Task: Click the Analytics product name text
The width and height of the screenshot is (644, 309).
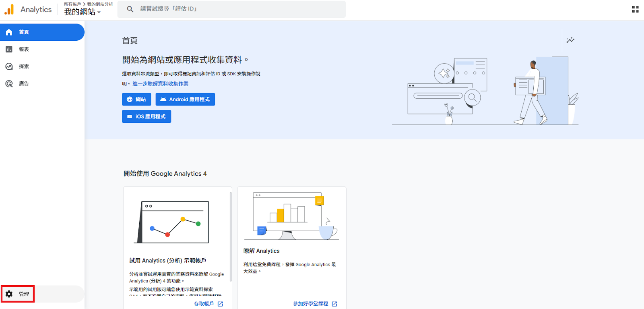Action: (36, 9)
